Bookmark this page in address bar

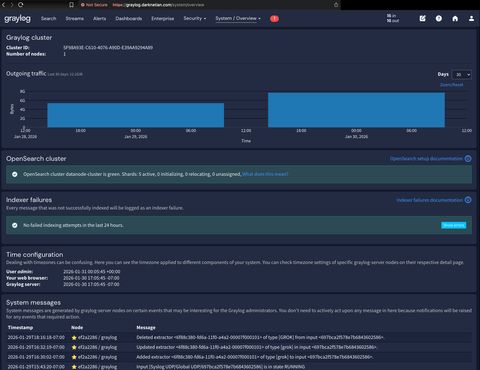tap(71, 5)
